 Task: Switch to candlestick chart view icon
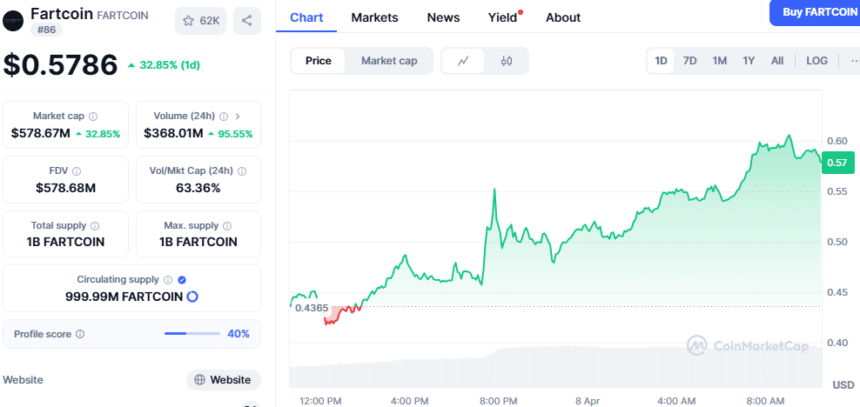click(506, 61)
